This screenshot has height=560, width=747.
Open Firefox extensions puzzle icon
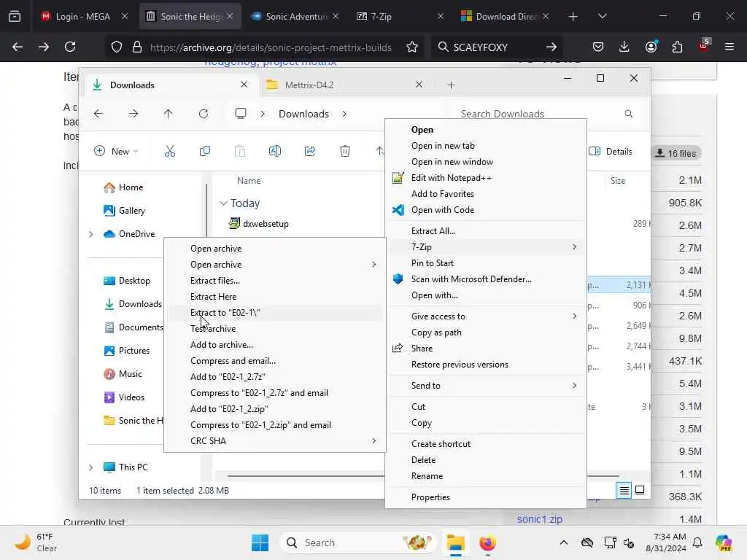677,47
